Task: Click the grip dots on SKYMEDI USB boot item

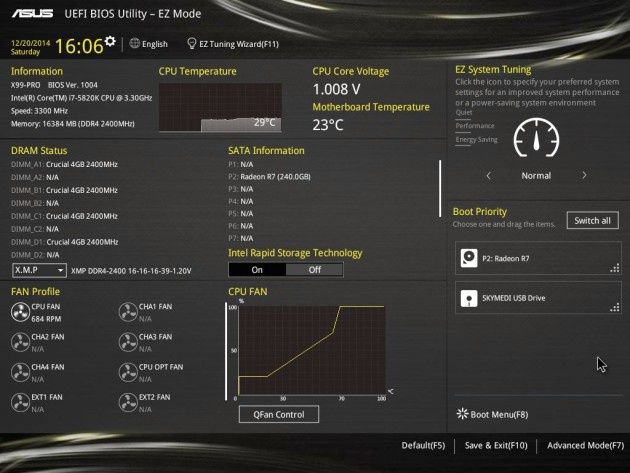Action: [x=615, y=308]
